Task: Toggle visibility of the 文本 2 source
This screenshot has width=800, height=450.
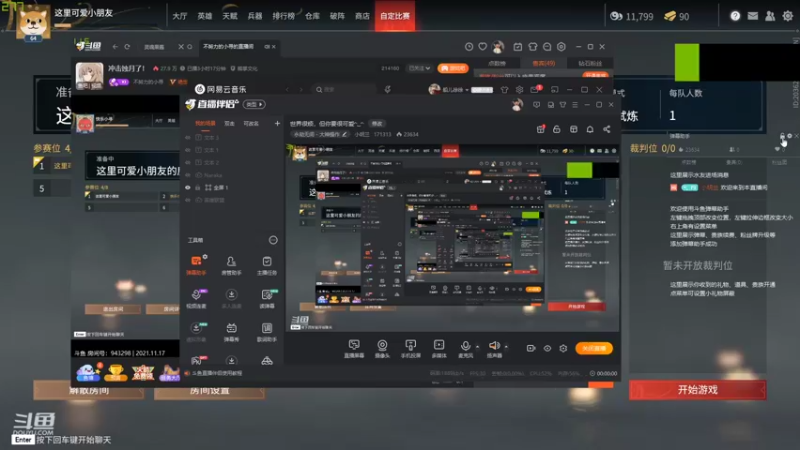Action: coord(188,162)
